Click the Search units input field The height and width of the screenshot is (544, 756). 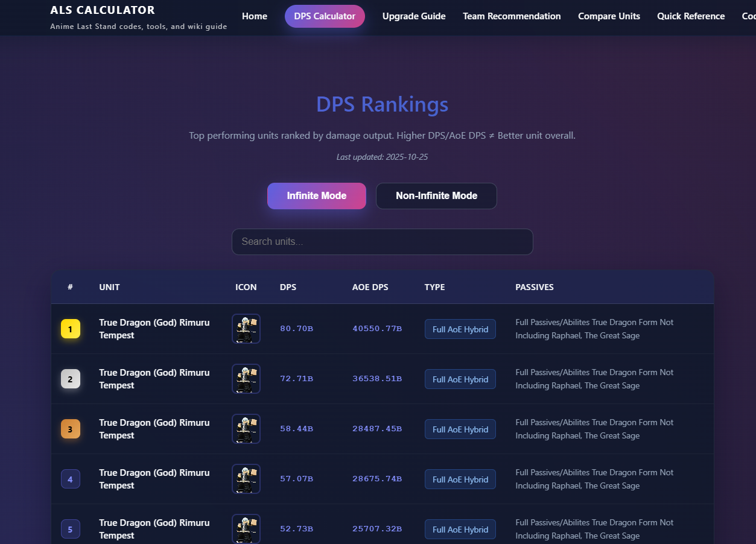point(383,241)
